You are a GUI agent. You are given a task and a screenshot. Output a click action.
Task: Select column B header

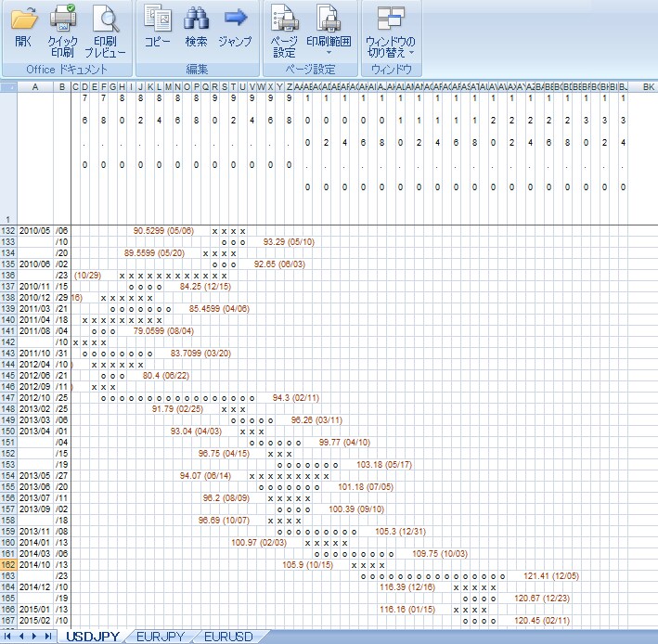pyautogui.click(x=62, y=87)
